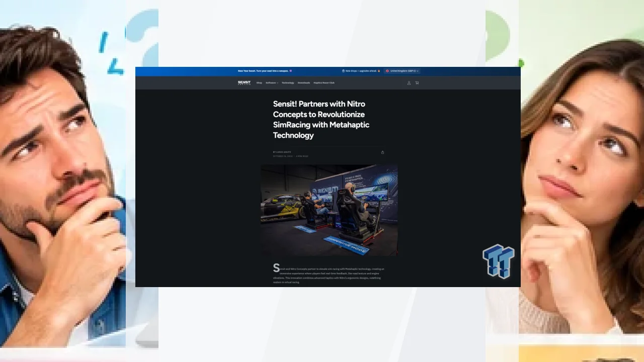Open the Shop menu item
The height and width of the screenshot is (362, 644).
click(x=259, y=83)
